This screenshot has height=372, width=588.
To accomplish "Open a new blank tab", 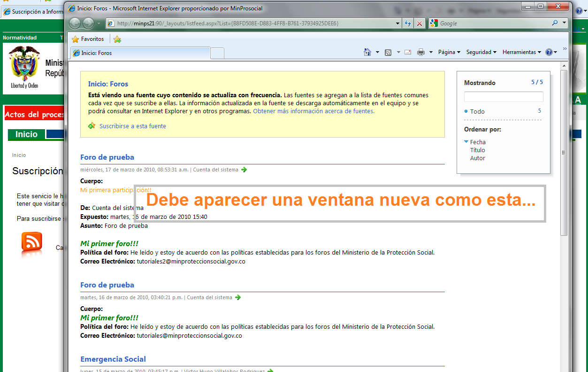I will pos(217,53).
